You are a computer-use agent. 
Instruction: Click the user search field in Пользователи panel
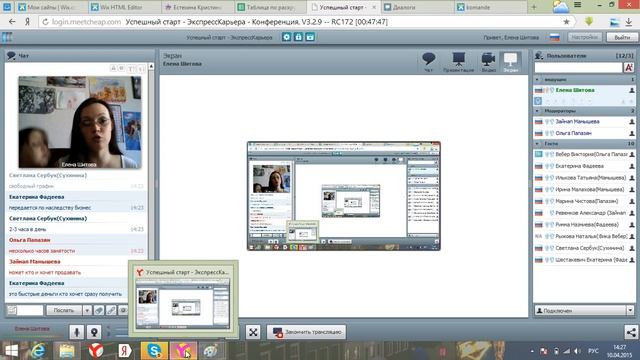pyautogui.click(x=578, y=67)
